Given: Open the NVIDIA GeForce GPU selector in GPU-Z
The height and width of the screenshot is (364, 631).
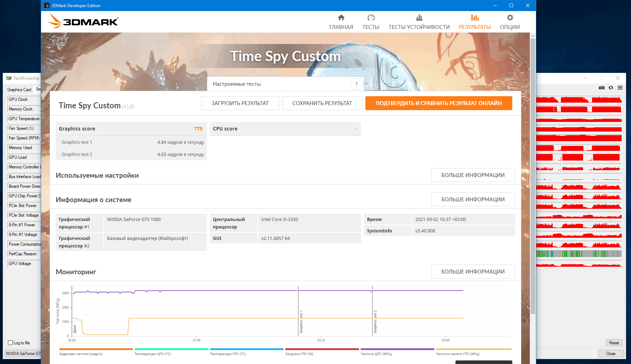Looking at the screenshot, I should (x=23, y=354).
